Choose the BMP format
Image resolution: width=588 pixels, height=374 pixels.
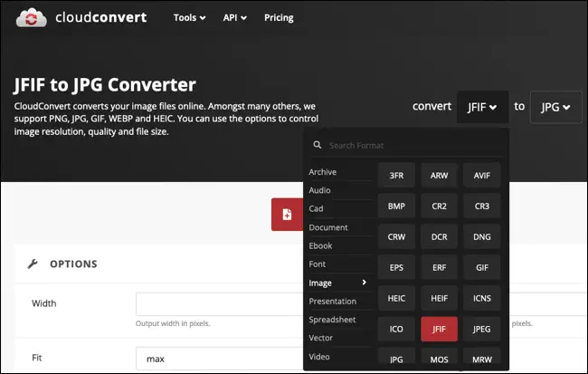point(396,206)
